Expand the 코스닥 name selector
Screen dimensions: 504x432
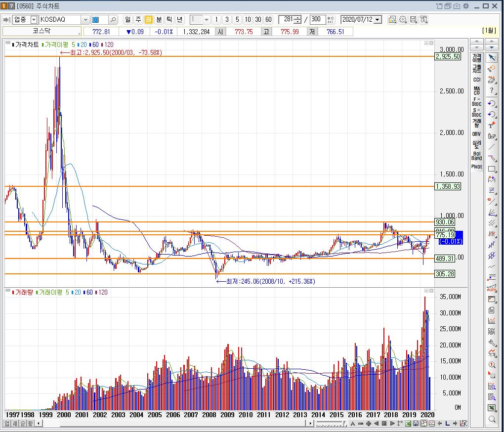click(x=42, y=31)
